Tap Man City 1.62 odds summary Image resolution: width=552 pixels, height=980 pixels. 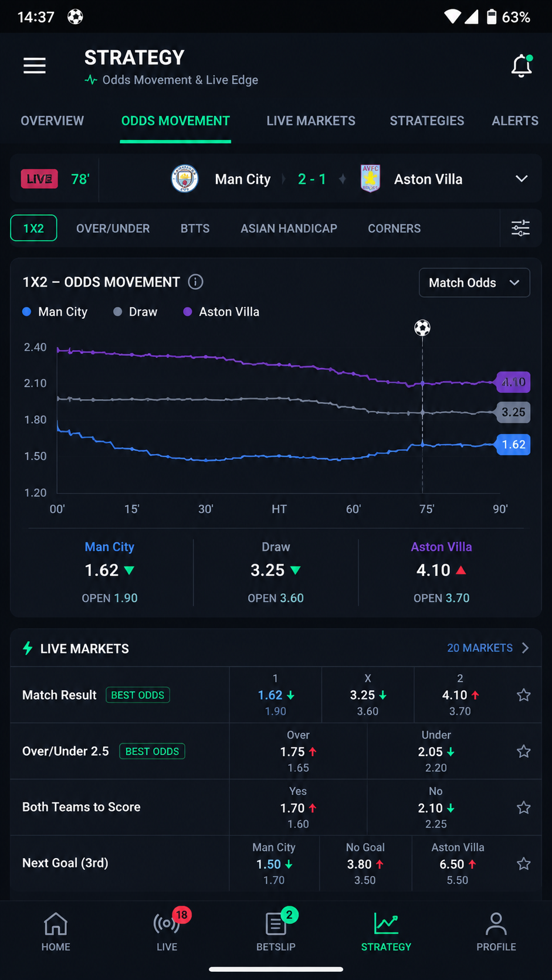pyautogui.click(x=110, y=572)
